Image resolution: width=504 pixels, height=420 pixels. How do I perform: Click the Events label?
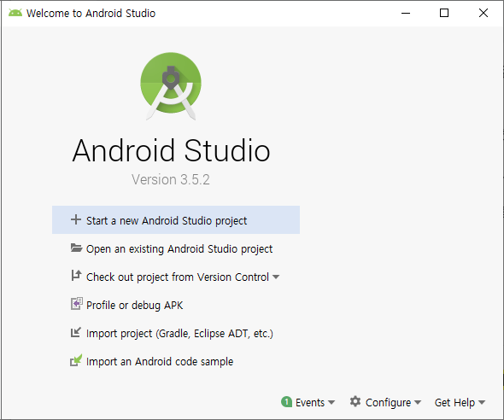tap(310, 402)
